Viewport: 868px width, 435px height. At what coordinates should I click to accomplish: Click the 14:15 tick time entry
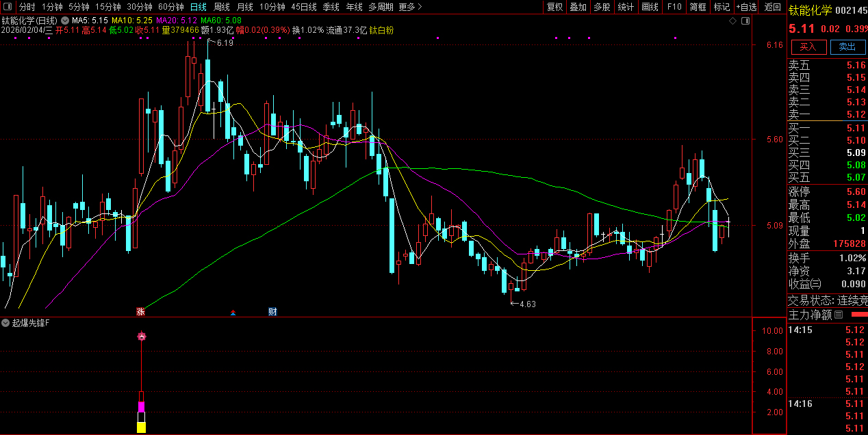coord(800,330)
